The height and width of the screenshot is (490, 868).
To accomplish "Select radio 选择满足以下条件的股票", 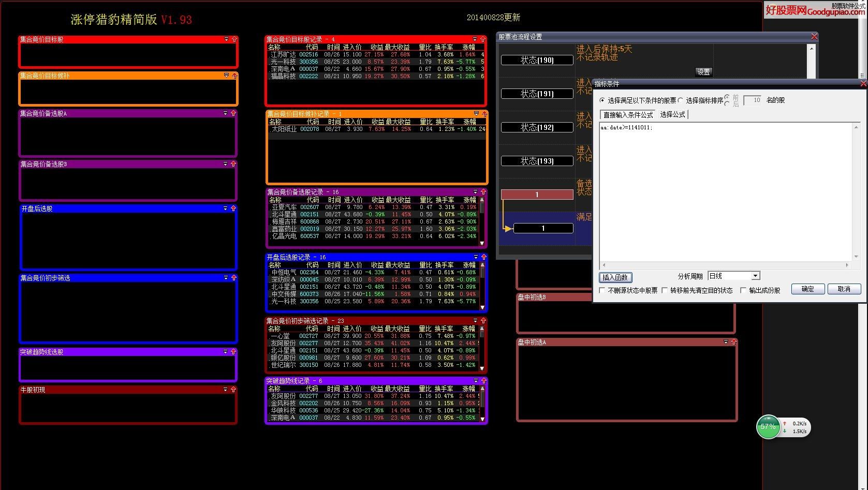I will point(602,100).
